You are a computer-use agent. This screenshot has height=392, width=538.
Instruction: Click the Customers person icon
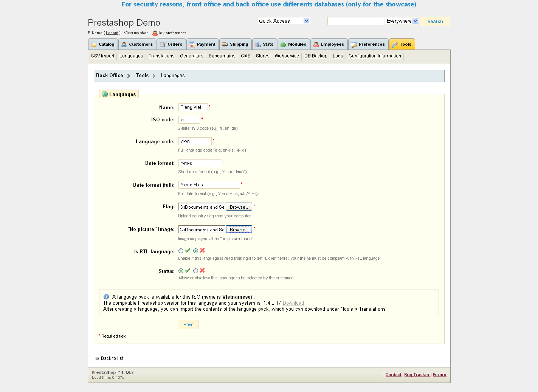coord(124,45)
